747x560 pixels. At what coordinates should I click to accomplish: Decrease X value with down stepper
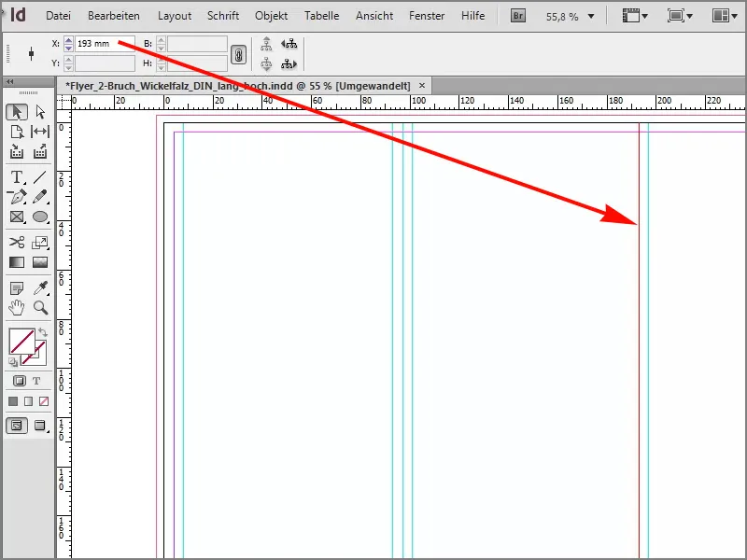68,48
